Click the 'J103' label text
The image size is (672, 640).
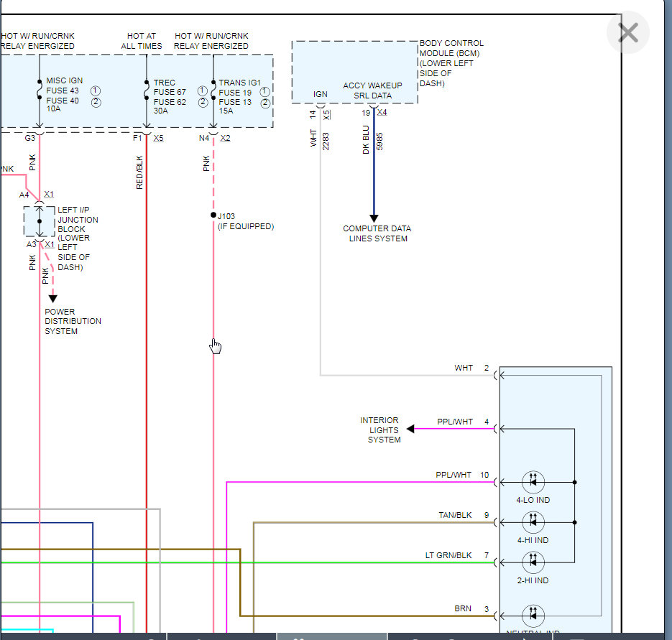(226, 216)
